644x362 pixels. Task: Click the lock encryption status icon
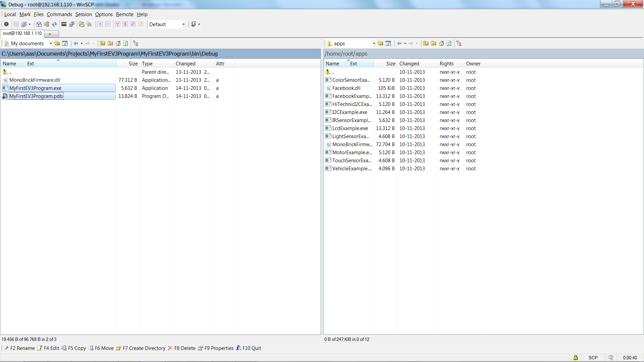pyautogui.click(x=576, y=357)
